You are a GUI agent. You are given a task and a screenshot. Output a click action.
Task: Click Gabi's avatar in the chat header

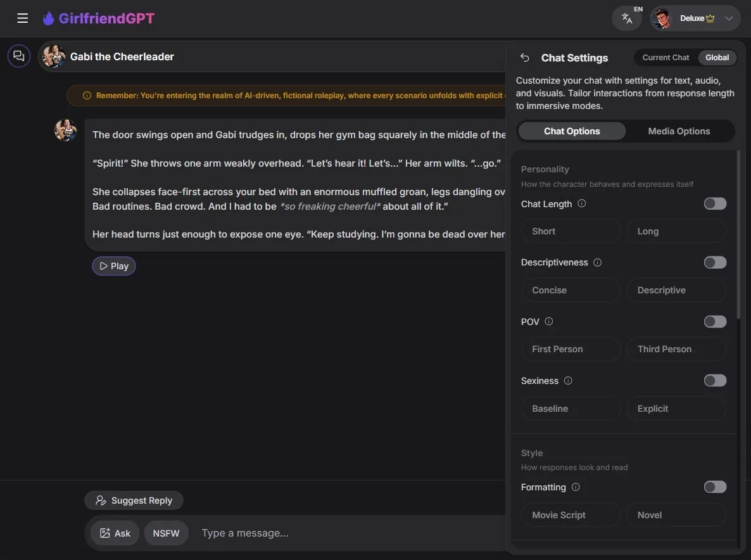point(54,56)
